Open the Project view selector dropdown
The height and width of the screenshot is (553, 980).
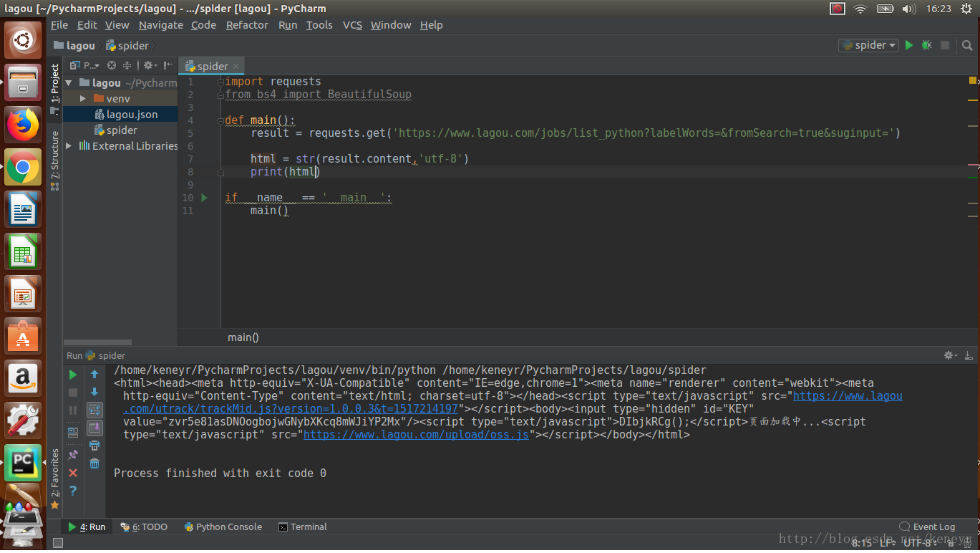[x=85, y=65]
